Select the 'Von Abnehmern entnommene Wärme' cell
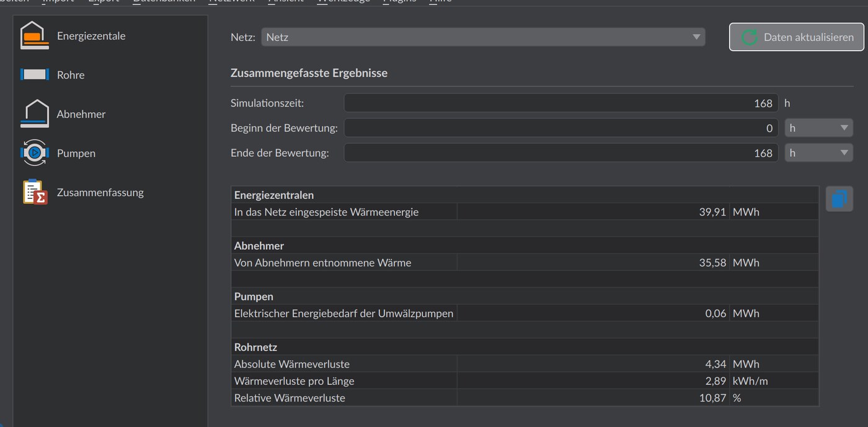868x427 pixels. point(344,263)
